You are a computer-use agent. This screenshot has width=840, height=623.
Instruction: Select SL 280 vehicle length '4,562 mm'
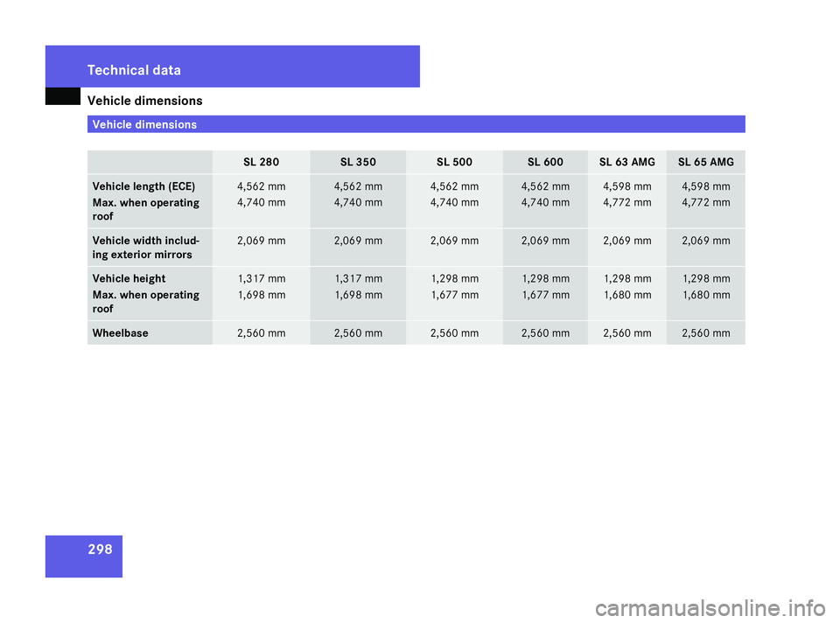262,186
